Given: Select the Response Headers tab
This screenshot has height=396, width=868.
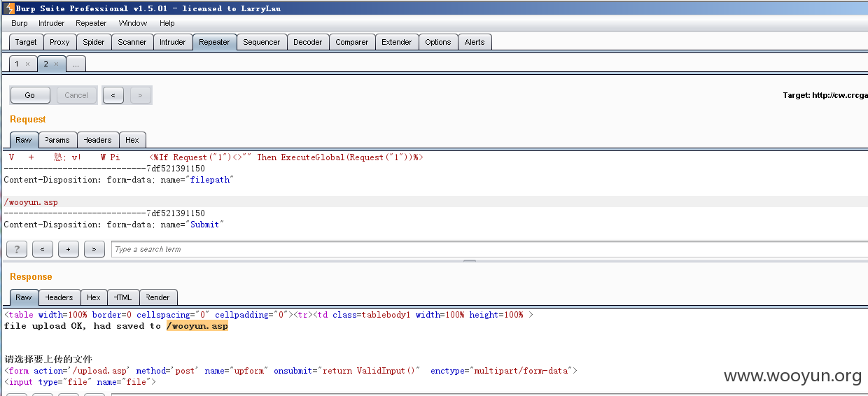Looking at the screenshot, I should 59,297.
